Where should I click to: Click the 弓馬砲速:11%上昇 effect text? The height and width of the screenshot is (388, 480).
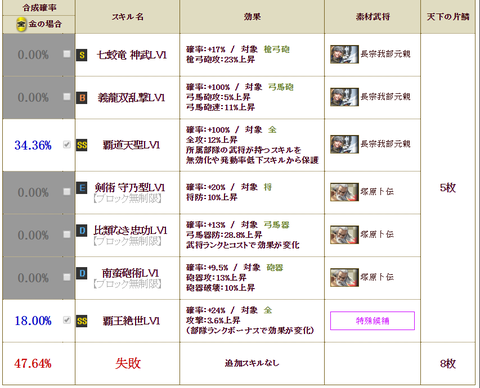pos(220,107)
